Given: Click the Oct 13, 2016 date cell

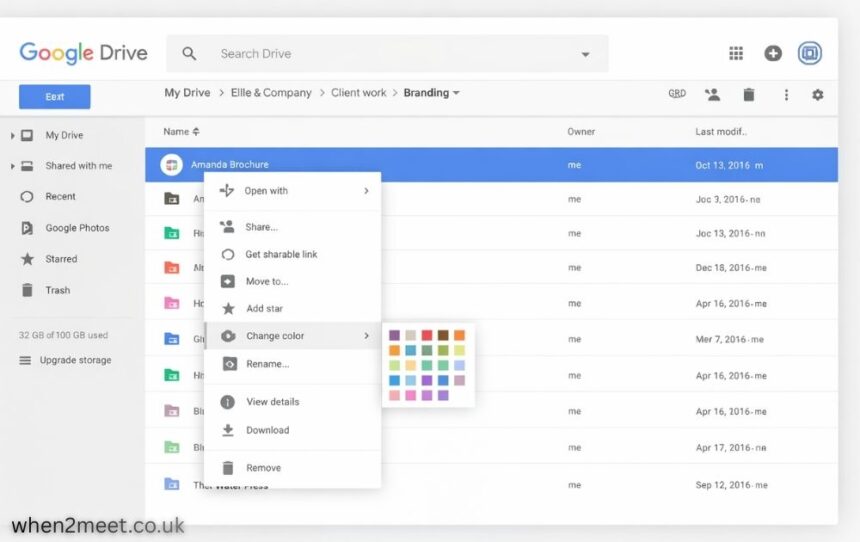Looking at the screenshot, I should (729, 165).
